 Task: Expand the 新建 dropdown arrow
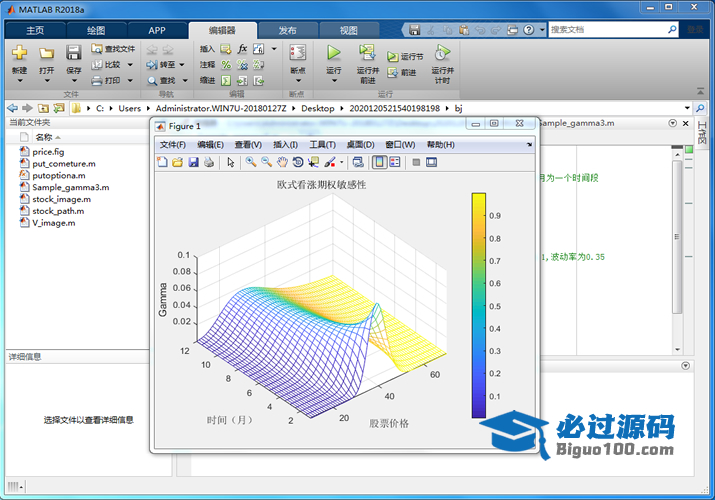pyautogui.click(x=20, y=81)
